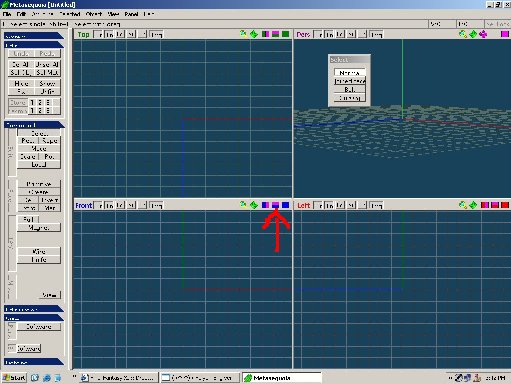Open the Panel menu
511x384 pixels.
pyautogui.click(x=131, y=14)
